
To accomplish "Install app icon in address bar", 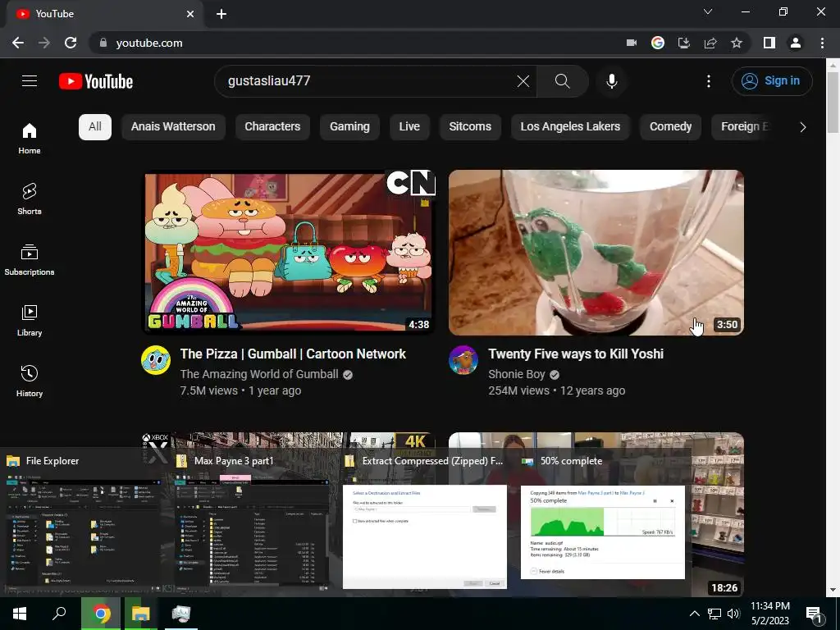I will pyautogui.click(x=684, y=43).
